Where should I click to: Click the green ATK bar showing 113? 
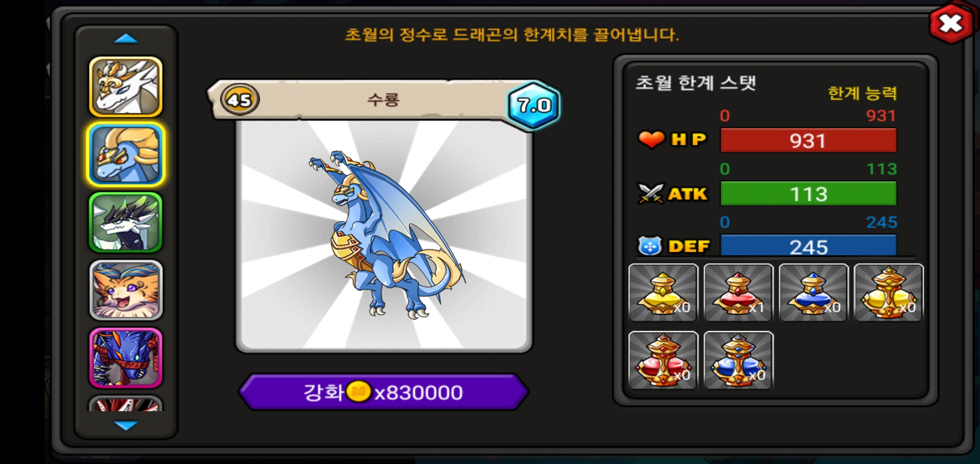click(808, 193)
